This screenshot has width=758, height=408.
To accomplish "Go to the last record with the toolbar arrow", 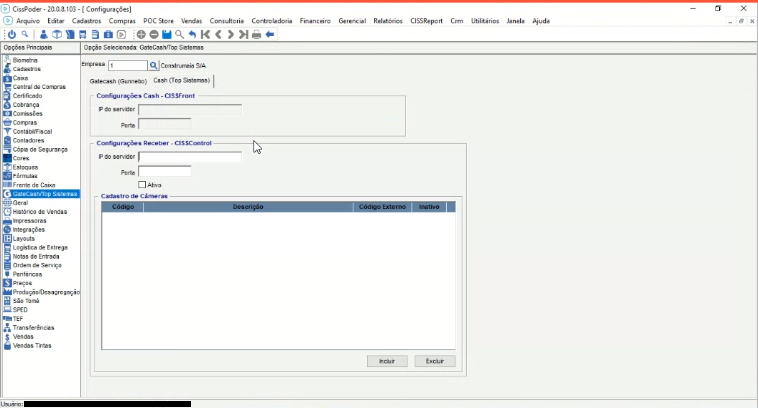I will coord(244,34).
